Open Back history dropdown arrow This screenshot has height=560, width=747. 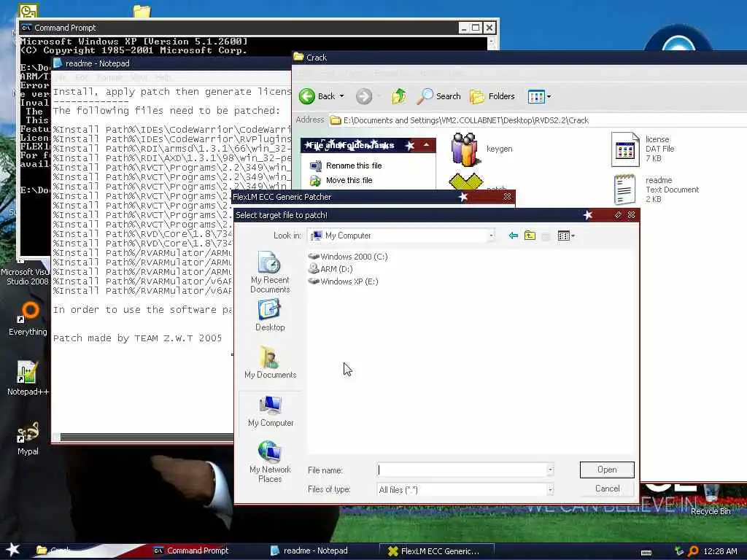[341, 96]
